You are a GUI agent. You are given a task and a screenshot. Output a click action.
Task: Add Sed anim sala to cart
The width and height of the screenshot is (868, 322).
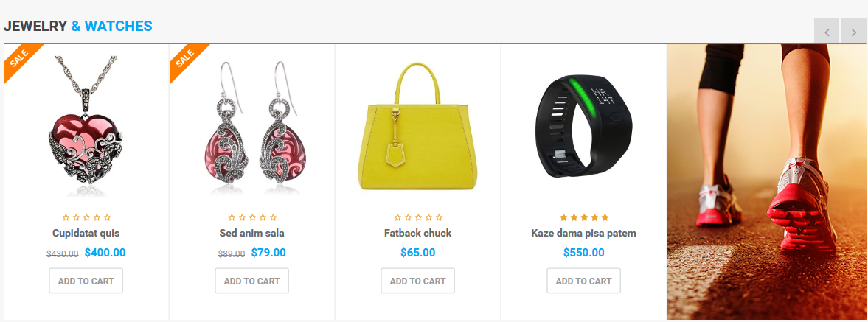pyautogui.click(x=252, y=281)
